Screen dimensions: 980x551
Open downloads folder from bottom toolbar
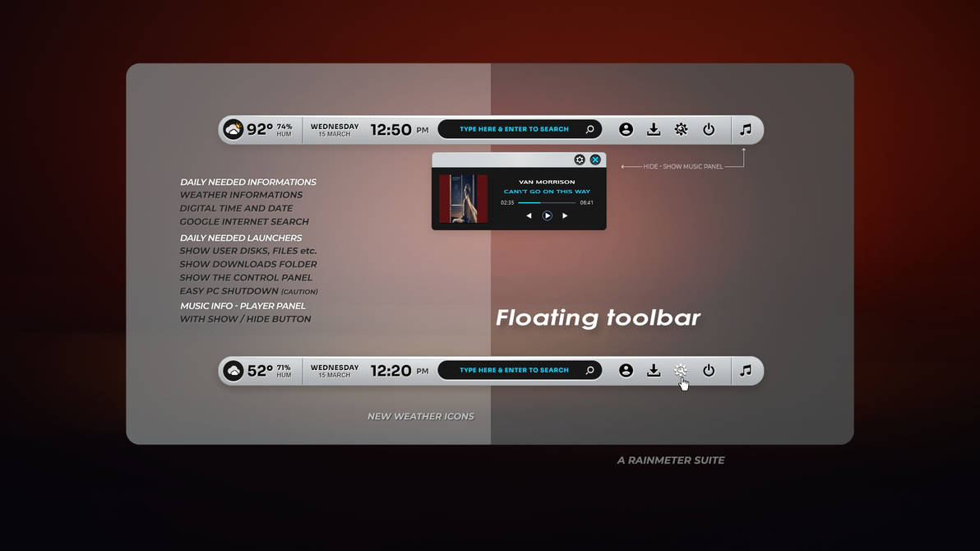point(653,370)
